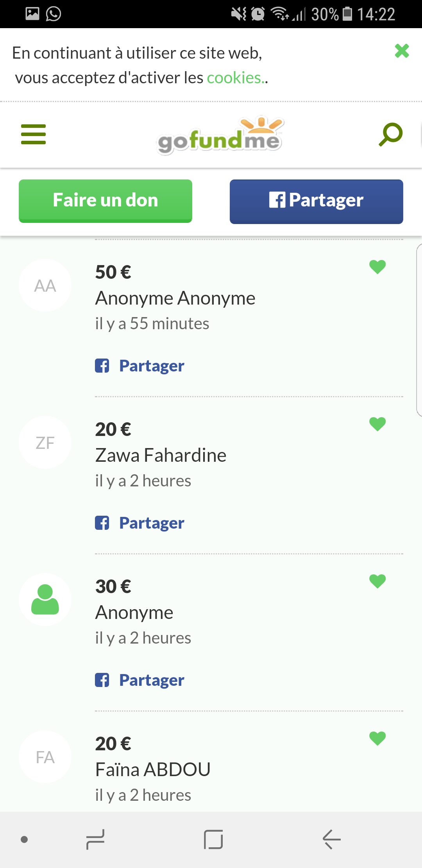This screenshot has height=868, width=422.
Task: Dismiss the cookies notice banner
Action: [x=402, y=51]
